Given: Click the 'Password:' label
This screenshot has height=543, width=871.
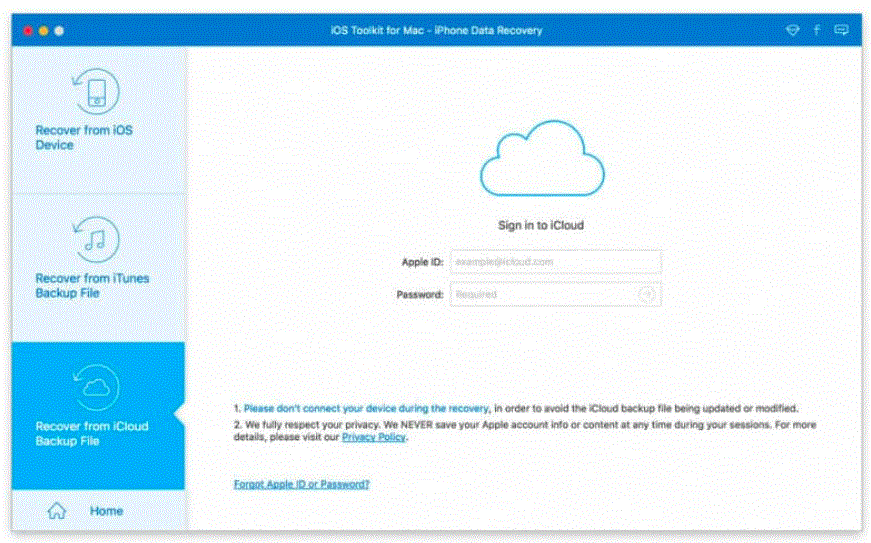Looking at the screenshot, I should tap(419, 295).
